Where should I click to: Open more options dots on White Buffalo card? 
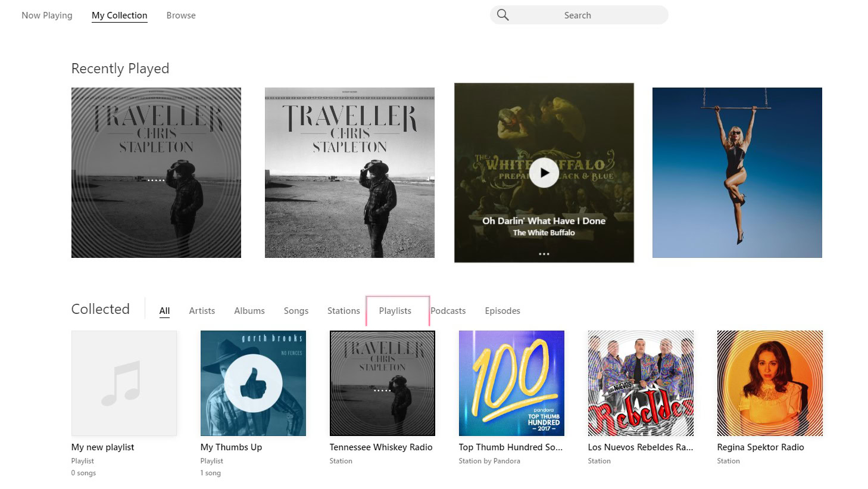coord(544,254)
